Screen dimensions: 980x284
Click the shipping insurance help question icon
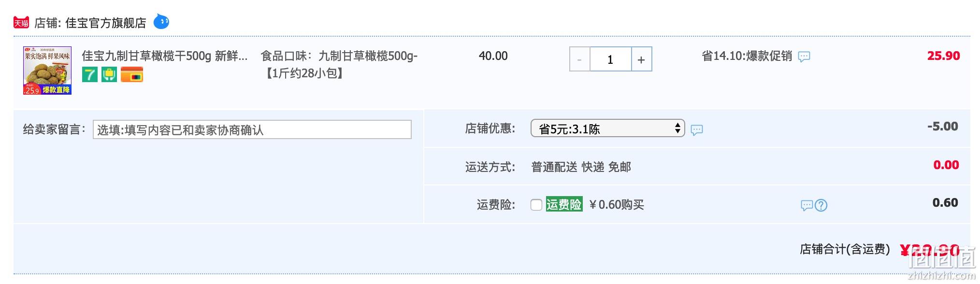pyautogui.click(x=821, y=205)
